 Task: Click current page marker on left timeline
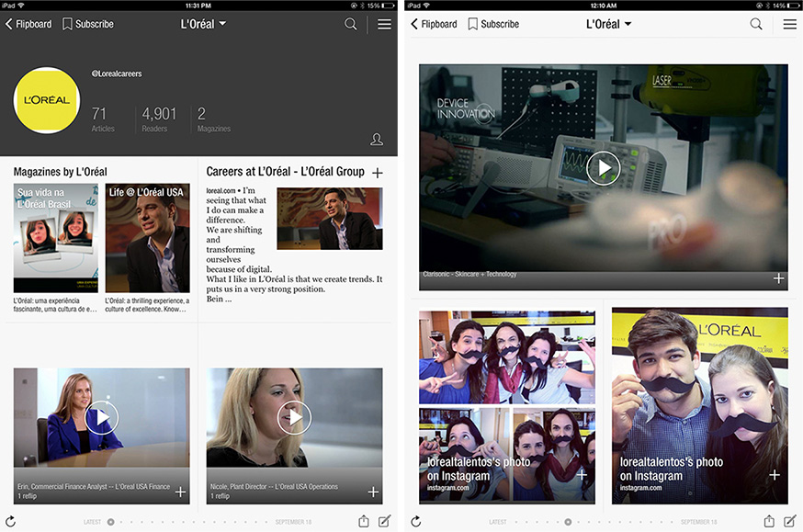tap(111, 521)
